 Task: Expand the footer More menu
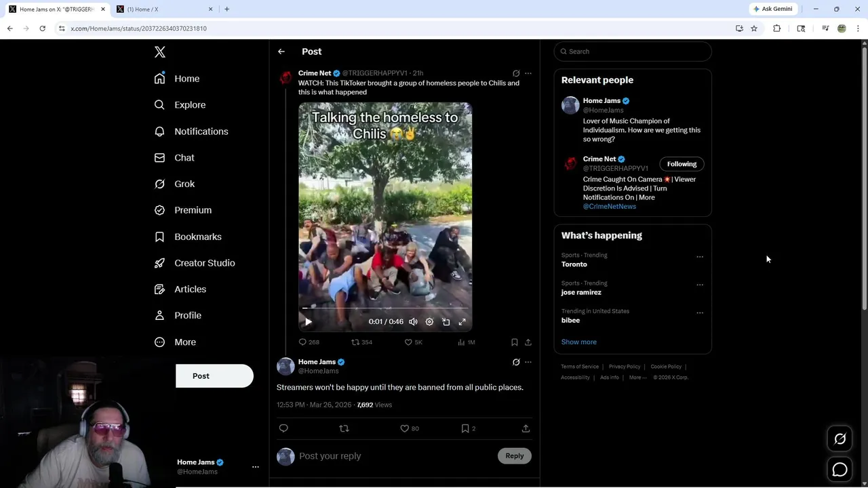click(x=637, y=378)
